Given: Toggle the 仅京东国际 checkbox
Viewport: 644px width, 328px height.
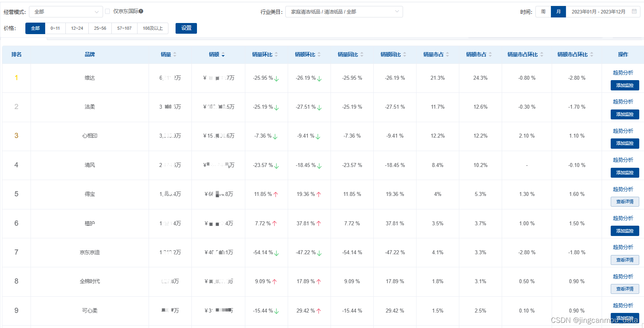Looking at the screenshot, I should [107, 12].
